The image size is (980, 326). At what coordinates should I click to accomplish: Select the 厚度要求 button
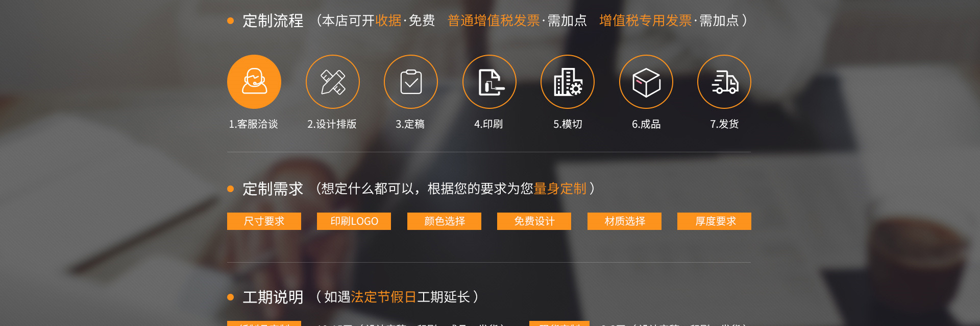click(715, 221)
